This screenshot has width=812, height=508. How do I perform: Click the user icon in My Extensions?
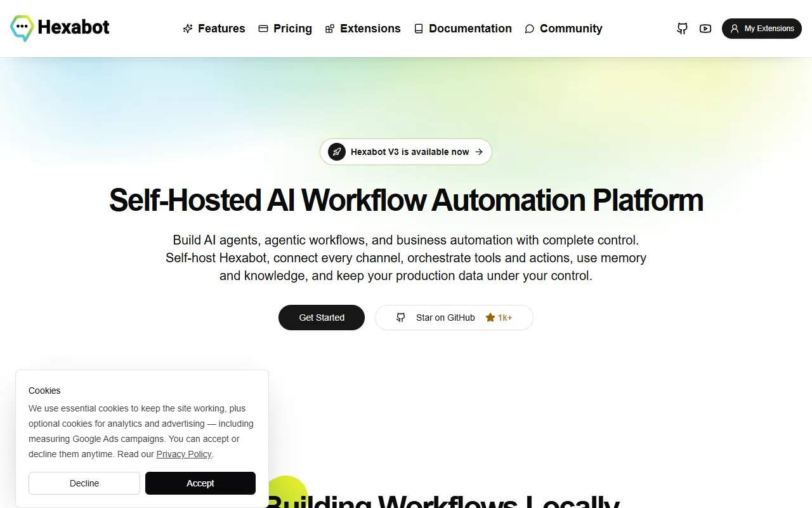(x=735, y=29)
